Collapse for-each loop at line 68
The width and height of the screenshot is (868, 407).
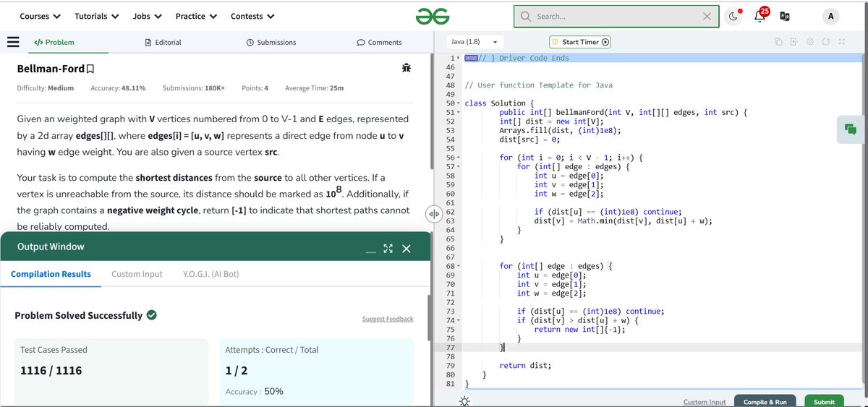click(x=459, y=266)
